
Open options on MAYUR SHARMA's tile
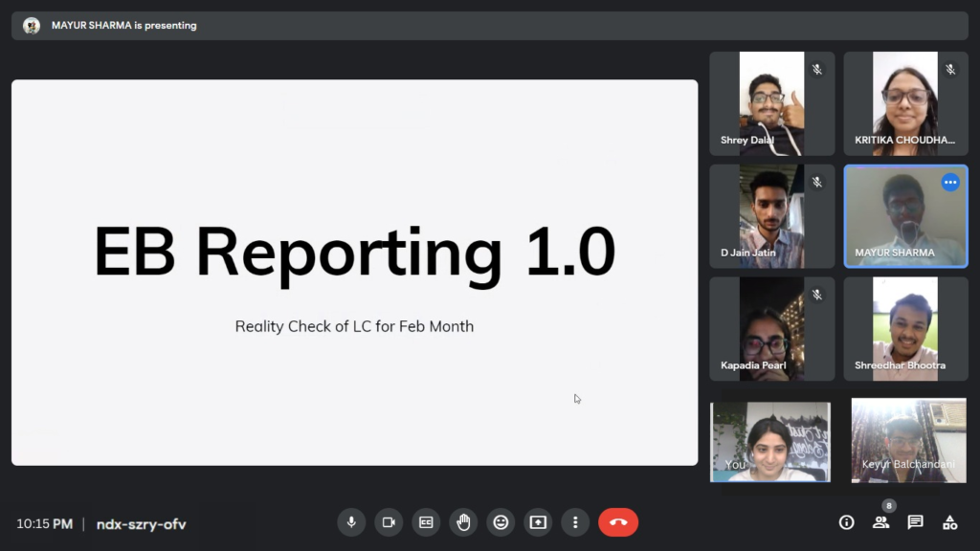point(950,183)
